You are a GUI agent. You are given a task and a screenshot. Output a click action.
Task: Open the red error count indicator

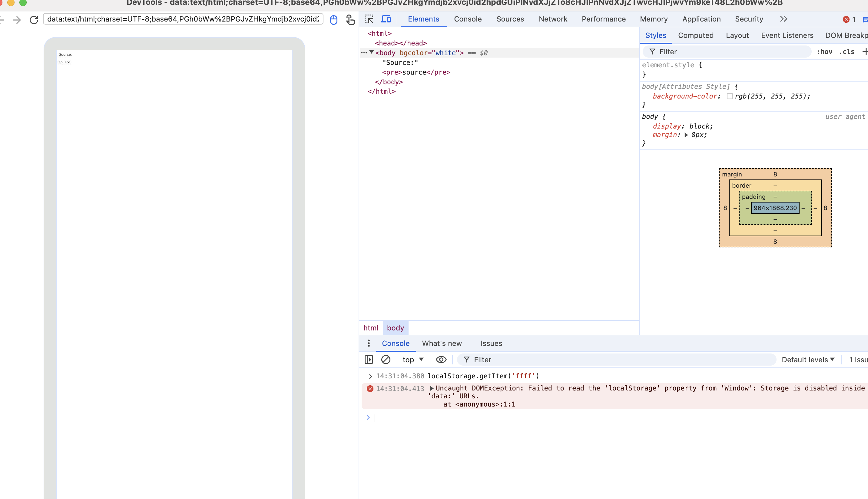click(x=849, y=19)
